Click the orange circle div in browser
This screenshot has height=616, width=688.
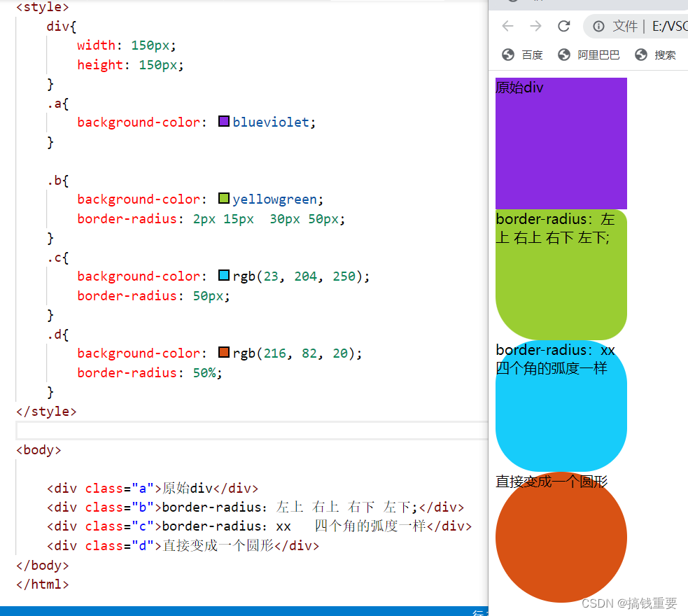tap(561, 537)
